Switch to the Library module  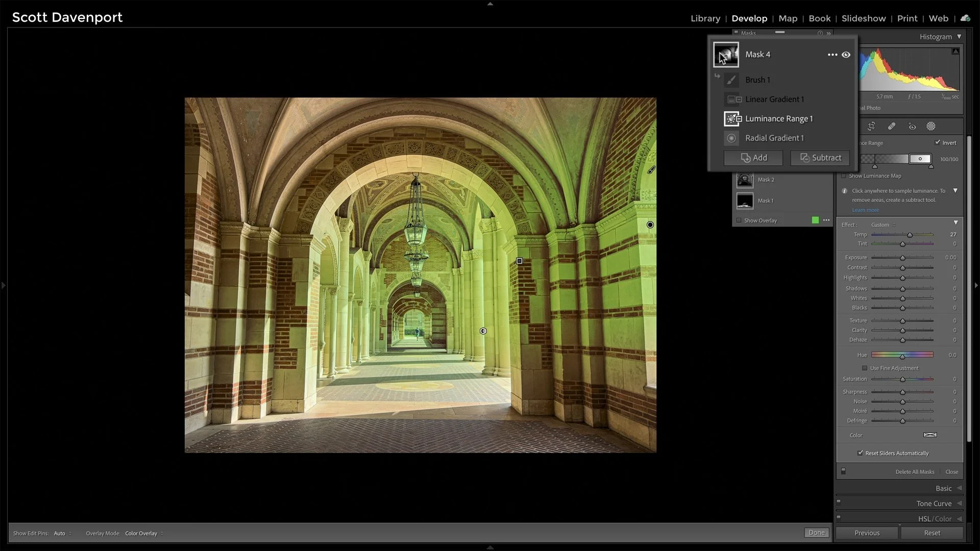[x=705, y=18]
